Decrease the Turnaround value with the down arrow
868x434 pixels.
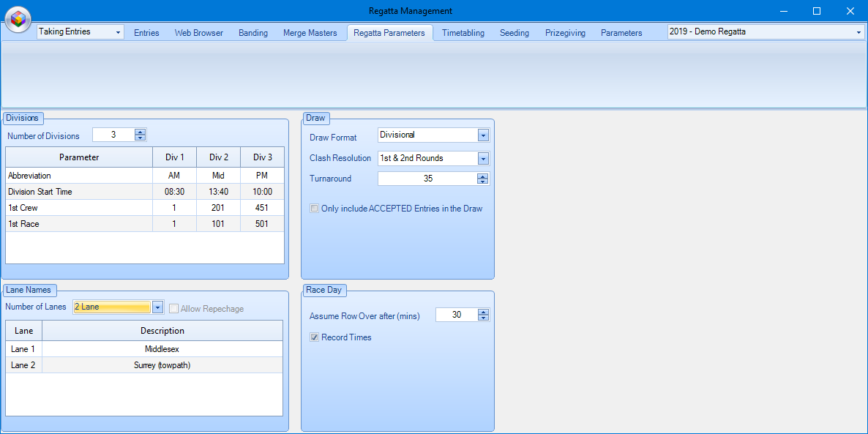tap(483, 182)
